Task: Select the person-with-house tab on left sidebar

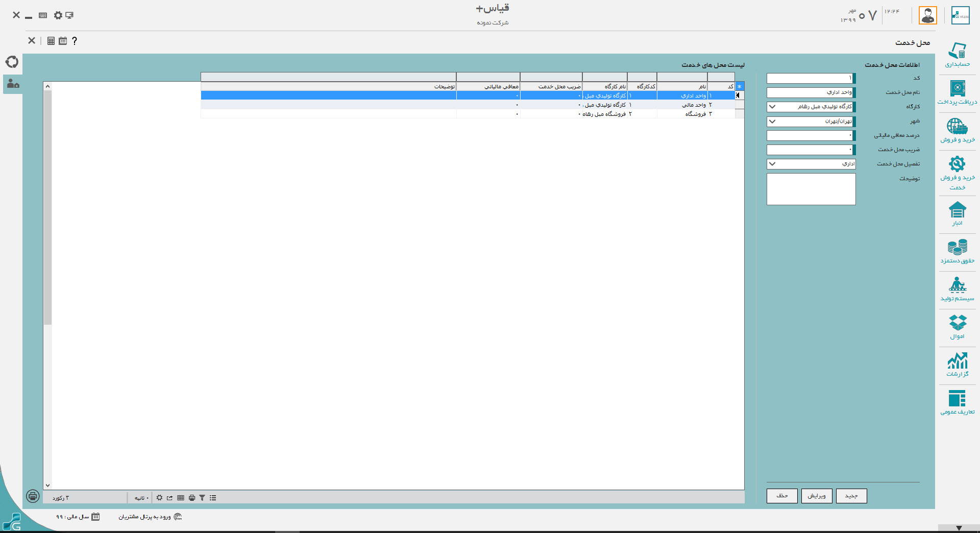Action: tap(13, 84)
